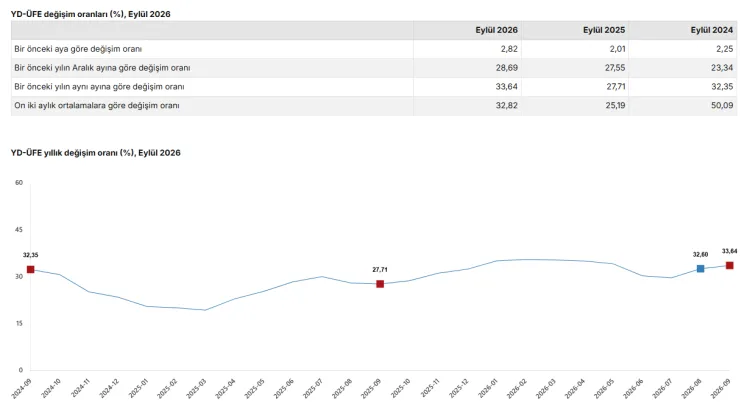Screen dimensions: 750x411
Task: Click the x-axis label 2025-09
Action: point(372,388)
